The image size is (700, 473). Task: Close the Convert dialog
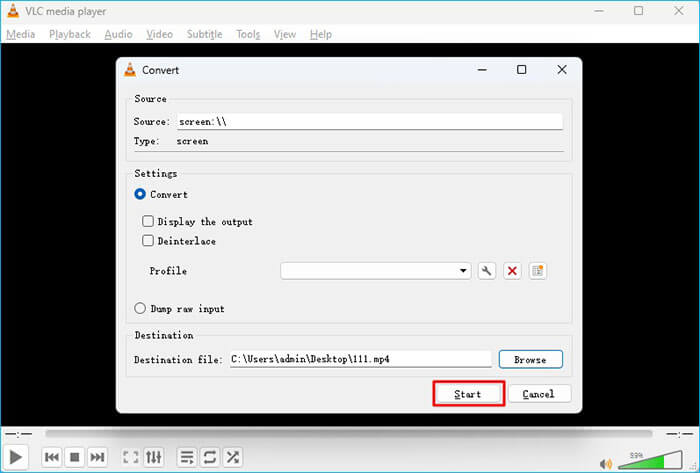click(562, 70)
